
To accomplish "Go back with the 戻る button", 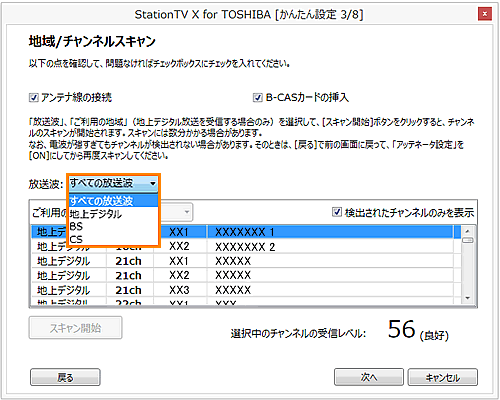I will pyautogui.click(x=65, y=377).
